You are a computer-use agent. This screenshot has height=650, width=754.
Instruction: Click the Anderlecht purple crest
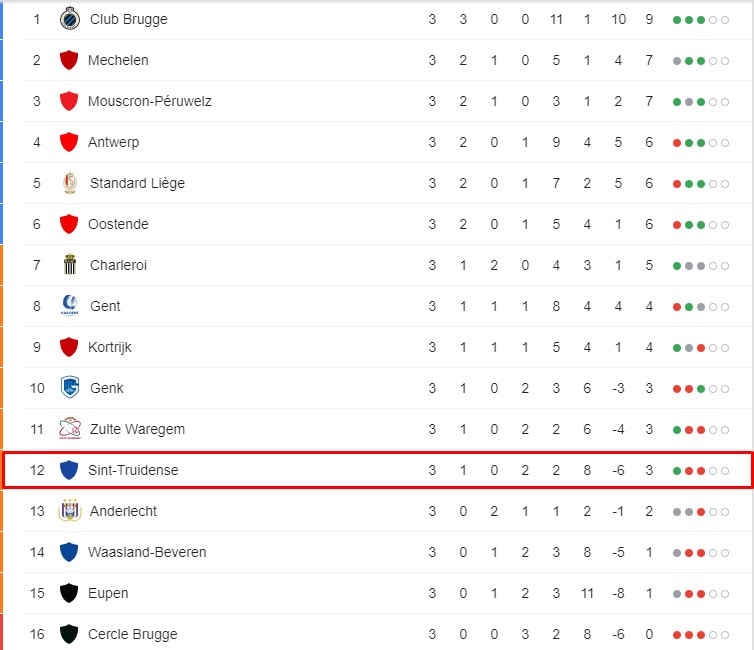[x=70, y=511]
